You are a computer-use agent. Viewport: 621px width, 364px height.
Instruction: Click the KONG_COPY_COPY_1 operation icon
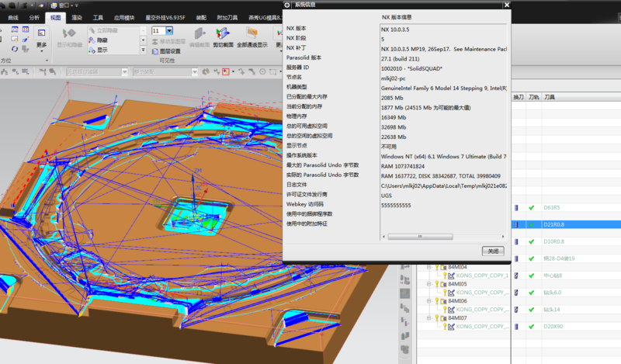click(451, 276)
